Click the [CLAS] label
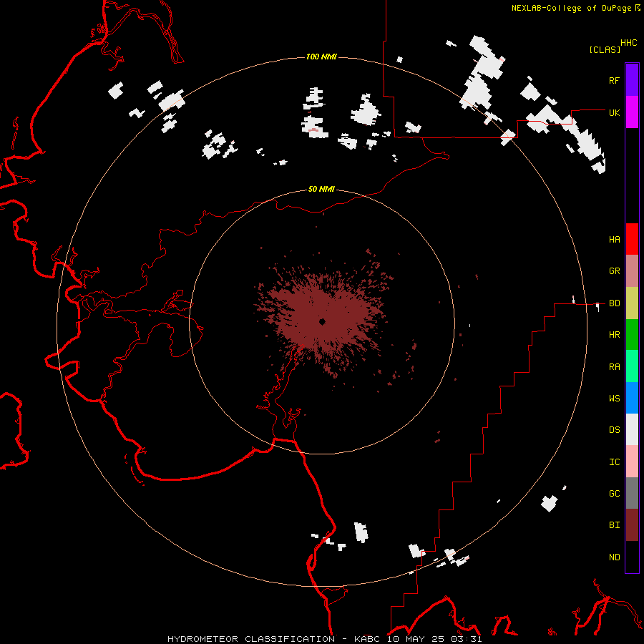This screenshot has width=644, height=644. click(605, 49)
